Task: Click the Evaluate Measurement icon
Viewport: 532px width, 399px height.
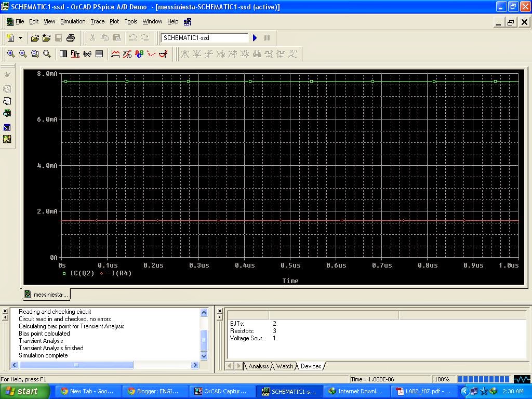Action: pos(127,54)
